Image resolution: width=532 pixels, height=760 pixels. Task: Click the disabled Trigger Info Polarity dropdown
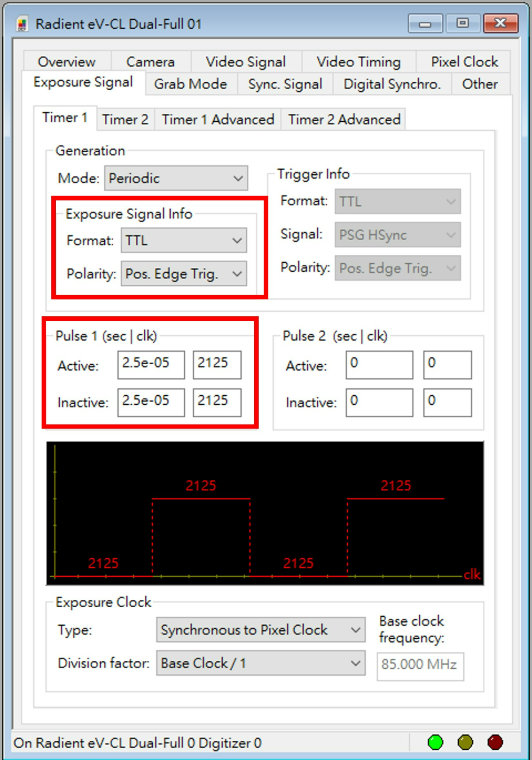tap(398, 268)
